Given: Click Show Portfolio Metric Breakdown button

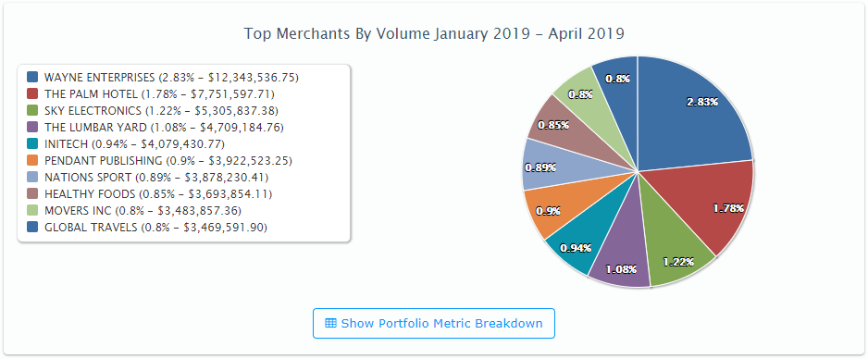Looking at the screenshot, I should (x=433, y=323).
